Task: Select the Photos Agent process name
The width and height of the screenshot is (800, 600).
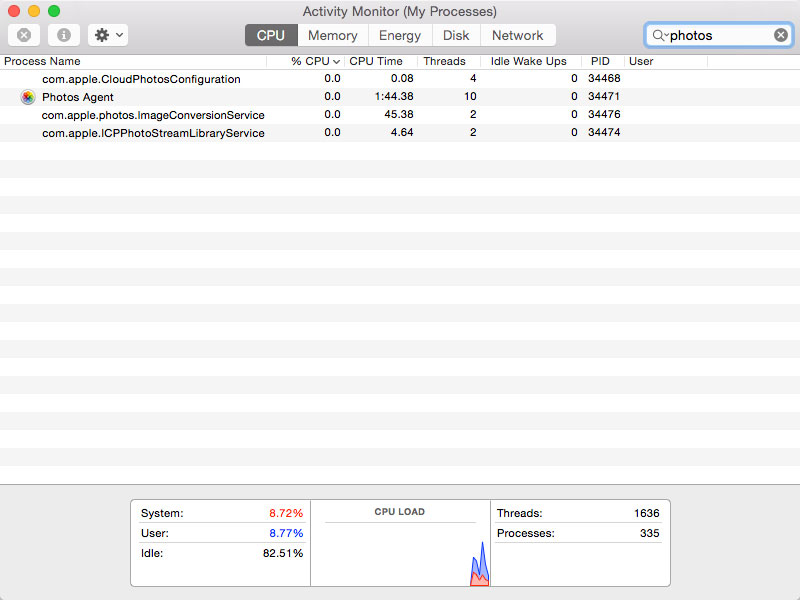Action: point(78,97)
